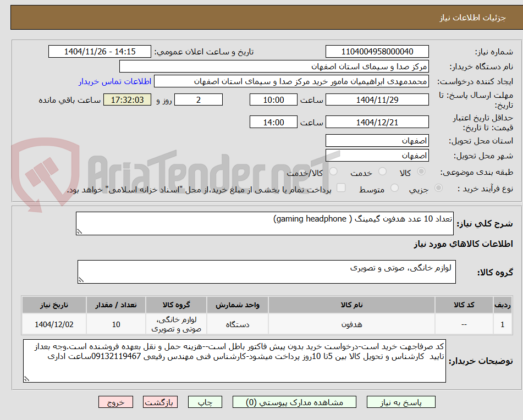523x420 pixels.
Task: Open اطلاعات تماس خریدار link
Action: pos(115,81)
